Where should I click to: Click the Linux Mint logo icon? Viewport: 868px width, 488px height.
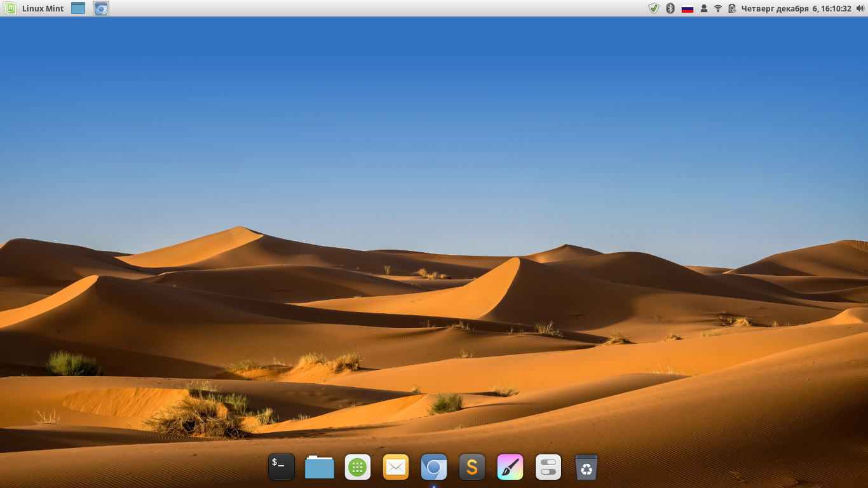10,8
